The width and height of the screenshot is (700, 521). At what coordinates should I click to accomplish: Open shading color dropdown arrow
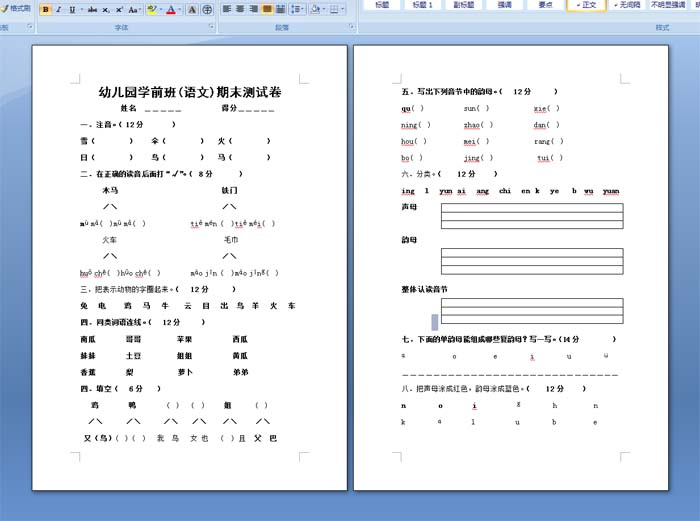pyautogui.click(x=324, y=9)
